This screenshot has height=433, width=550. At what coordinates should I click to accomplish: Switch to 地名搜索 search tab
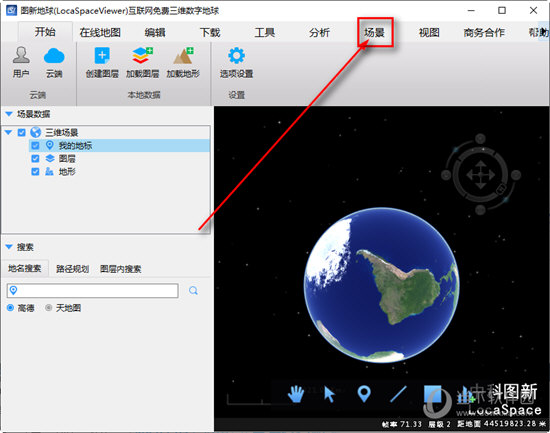(x=25, y=268)
